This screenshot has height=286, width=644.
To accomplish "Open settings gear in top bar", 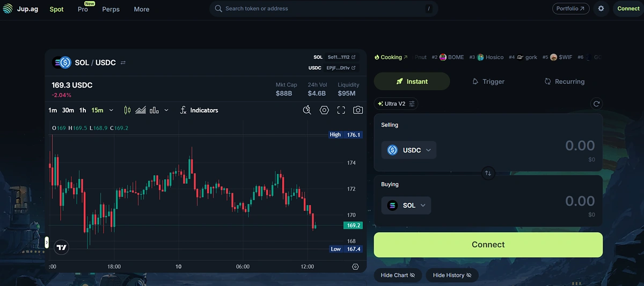I will (x=601, y=9).
